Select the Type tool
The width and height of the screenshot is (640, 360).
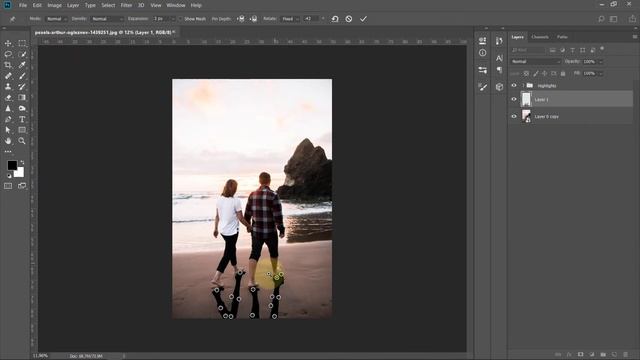(22, 119)
